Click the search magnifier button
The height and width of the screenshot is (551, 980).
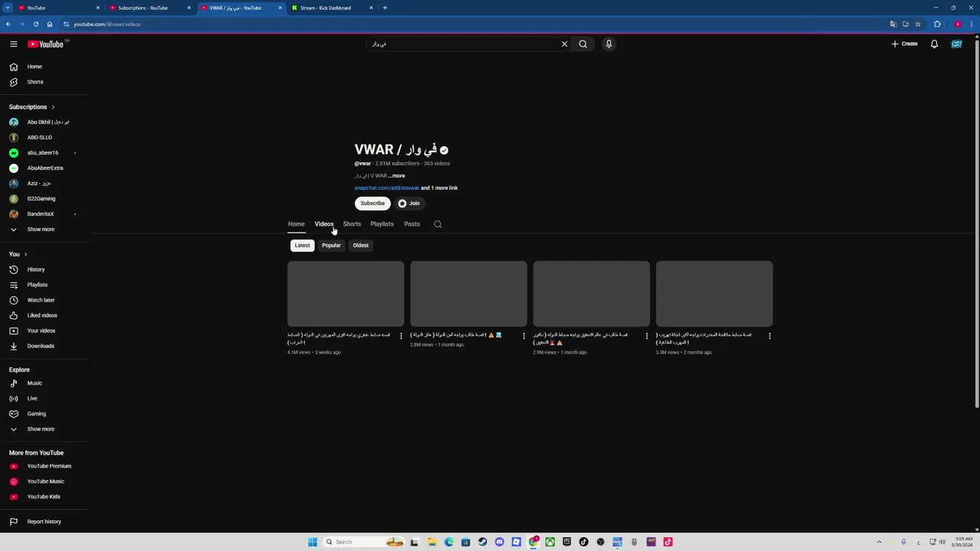pos(583,44)
